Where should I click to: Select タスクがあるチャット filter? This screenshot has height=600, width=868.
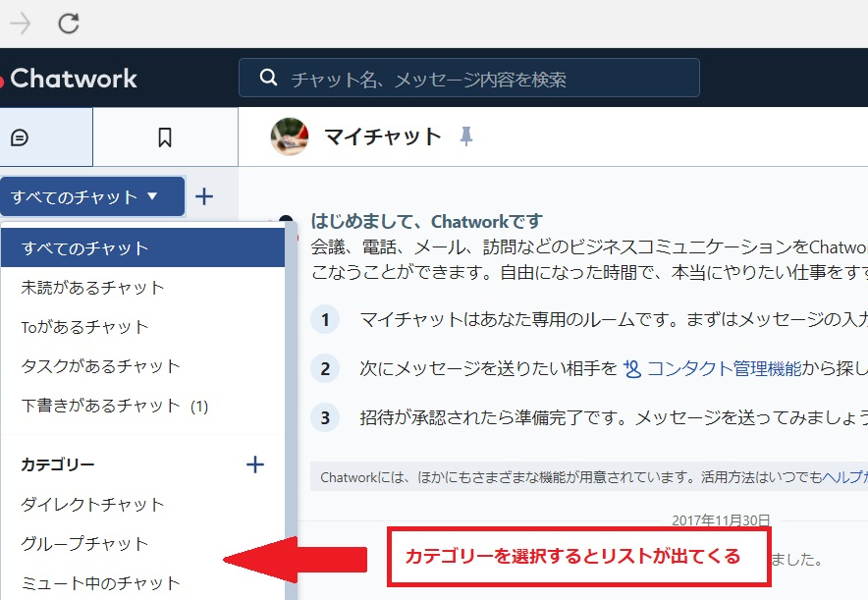click(142, 366)
